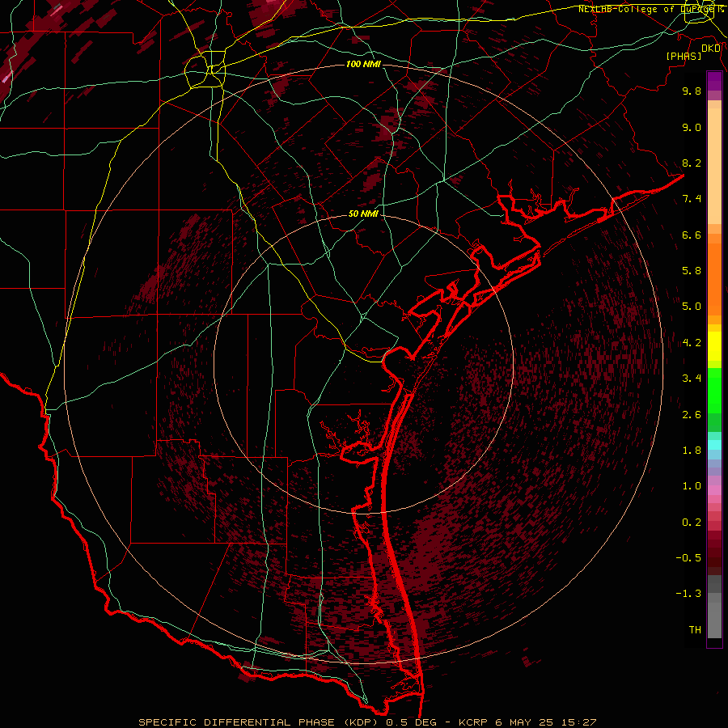Pick the solid orange segment of the color bar
728x728 pixels.
point(714,279)
